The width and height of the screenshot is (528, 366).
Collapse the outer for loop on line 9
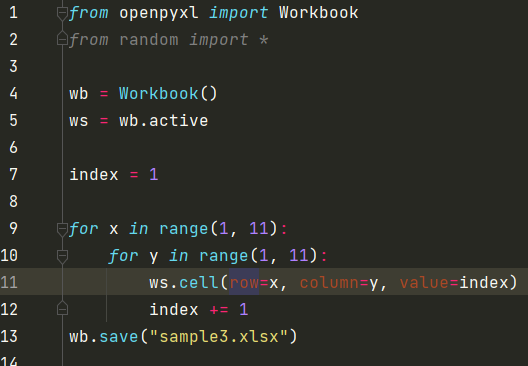click(62, 230)
